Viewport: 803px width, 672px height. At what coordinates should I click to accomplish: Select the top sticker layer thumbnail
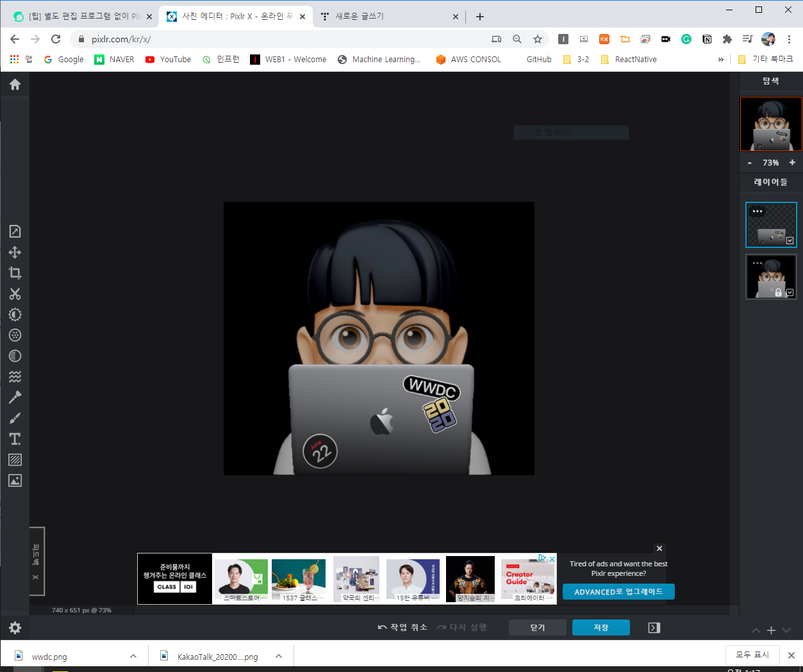click(771, 225)
